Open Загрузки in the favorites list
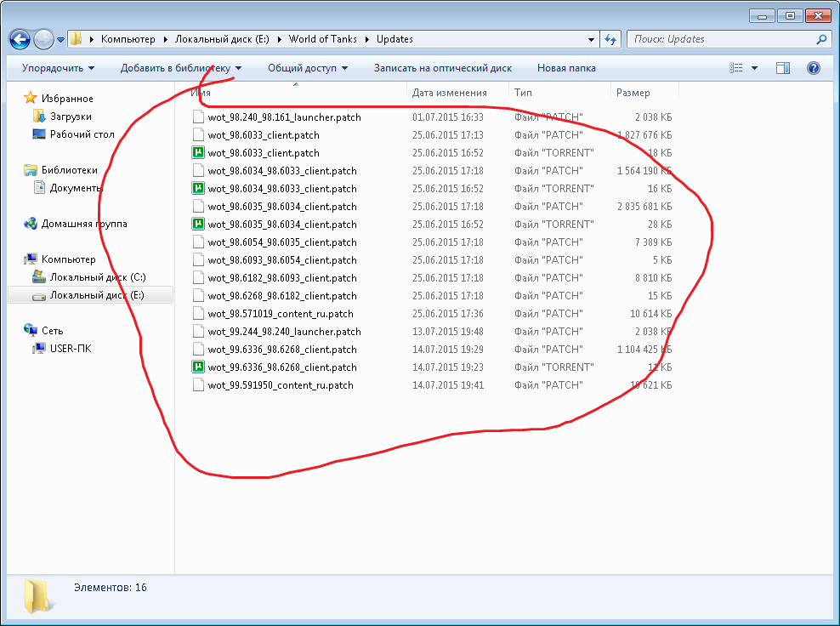840x626 pixels. point(71,117)
